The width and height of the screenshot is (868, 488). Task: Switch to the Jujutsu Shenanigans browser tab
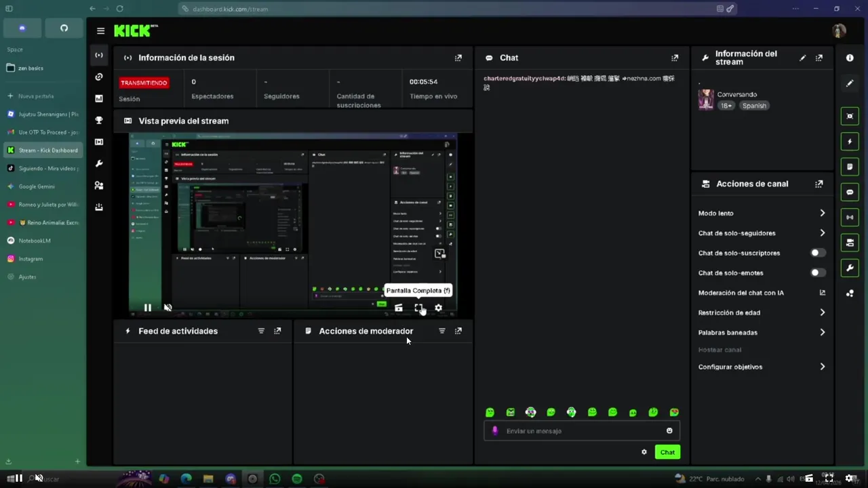[x=43, y=114]
